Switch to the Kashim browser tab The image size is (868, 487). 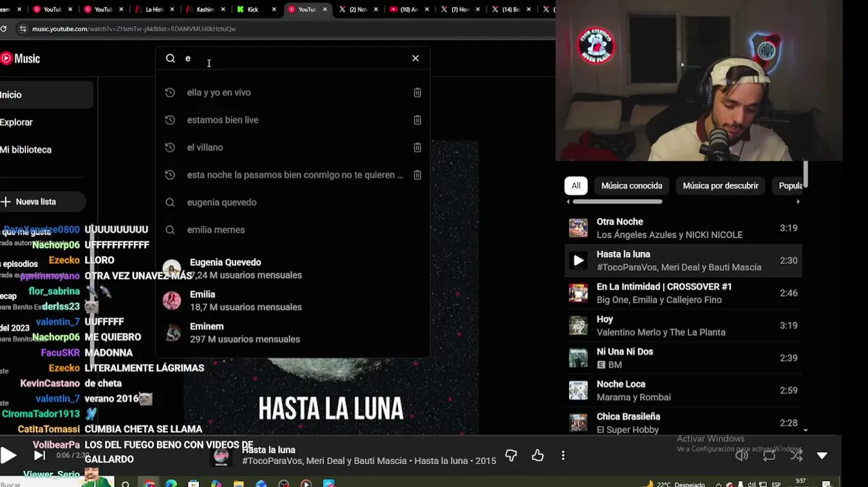(x=204, y=9)
